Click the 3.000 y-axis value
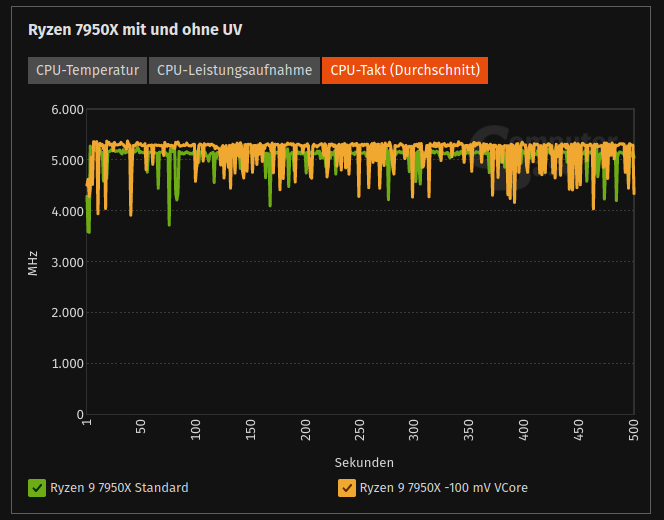Viewport: 664px width, 520px height. tap(67, 262)
